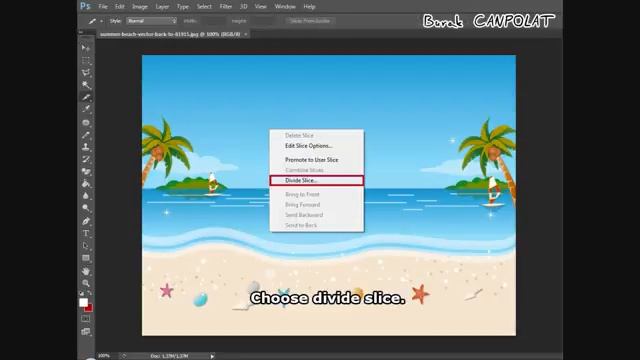Click Send to Back in context menu

click(x=317, y=225)
